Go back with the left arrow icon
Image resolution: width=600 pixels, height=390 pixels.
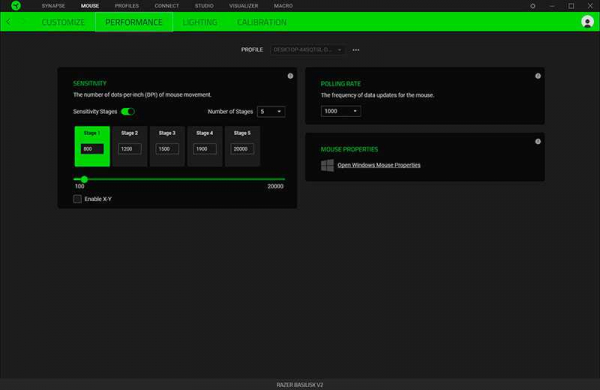click(x=8, y=22)
